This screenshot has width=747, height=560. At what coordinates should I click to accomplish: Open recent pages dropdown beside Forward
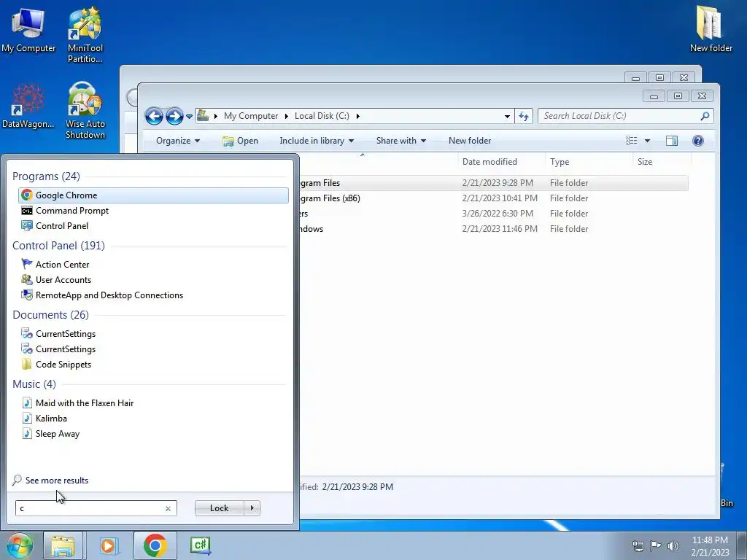(189, 116)
